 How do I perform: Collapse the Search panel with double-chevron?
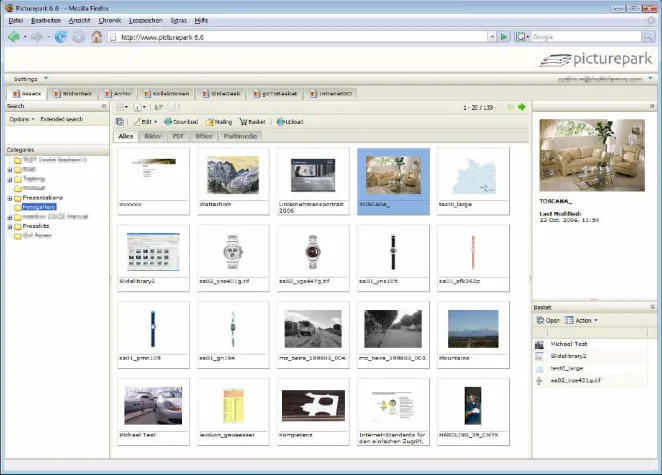click(104, 105)
